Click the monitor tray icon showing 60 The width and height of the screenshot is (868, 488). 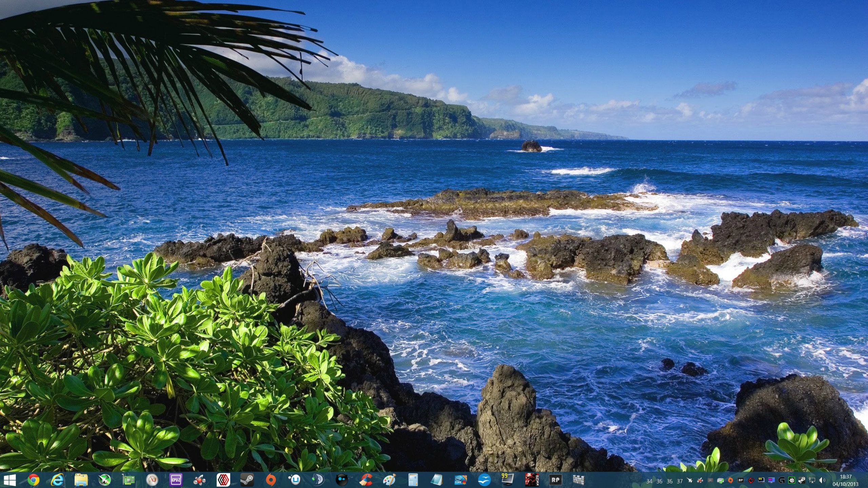pyautogui.click(x=771, y=480)
